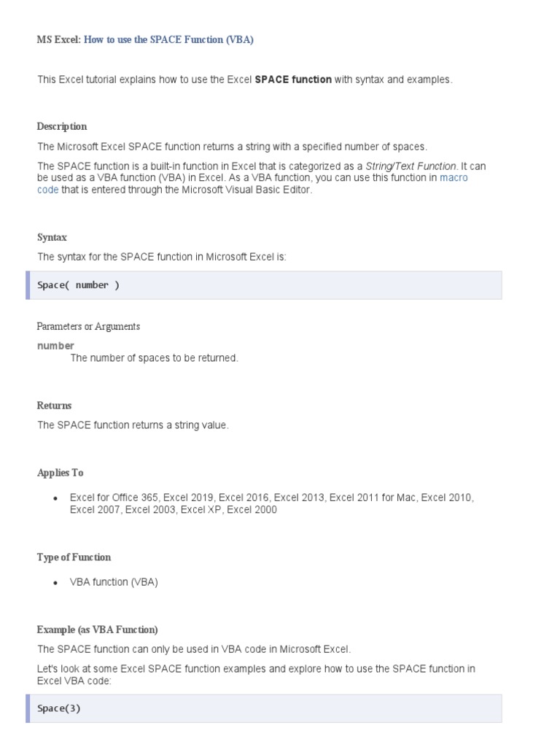Click the 'Description' section heading
560x747 pixels.
[62, 126]
